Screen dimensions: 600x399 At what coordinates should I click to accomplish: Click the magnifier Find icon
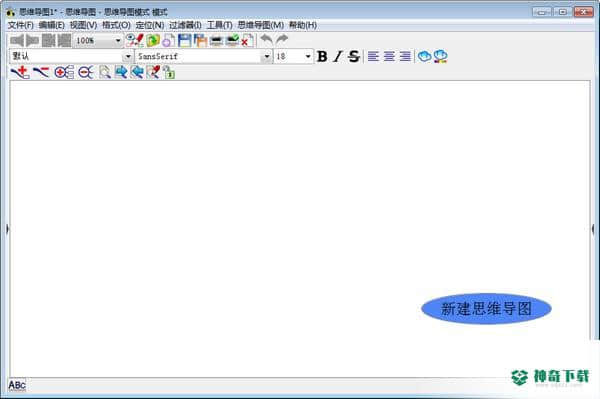104,72
